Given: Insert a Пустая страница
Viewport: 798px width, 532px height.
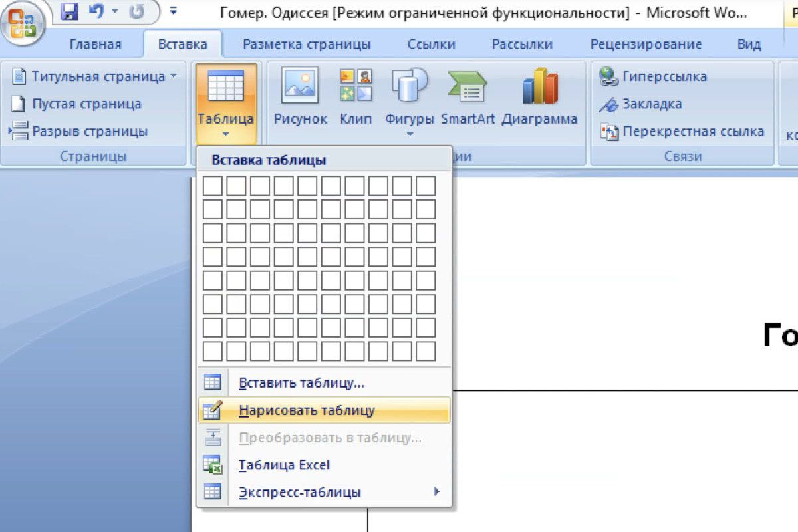Looking at the screenshot, I should coord(76,104).
